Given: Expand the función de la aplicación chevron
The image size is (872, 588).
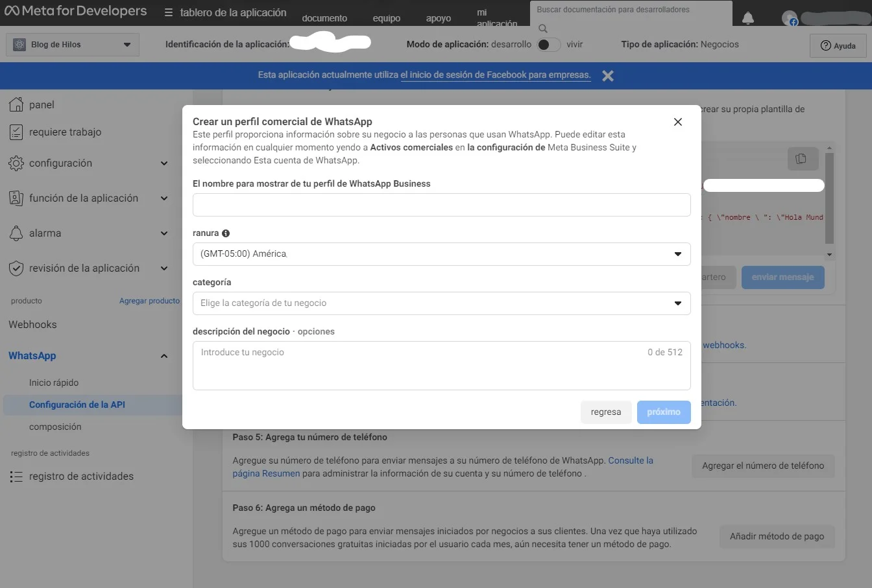Looking at the screenshot, I should 164,198.
